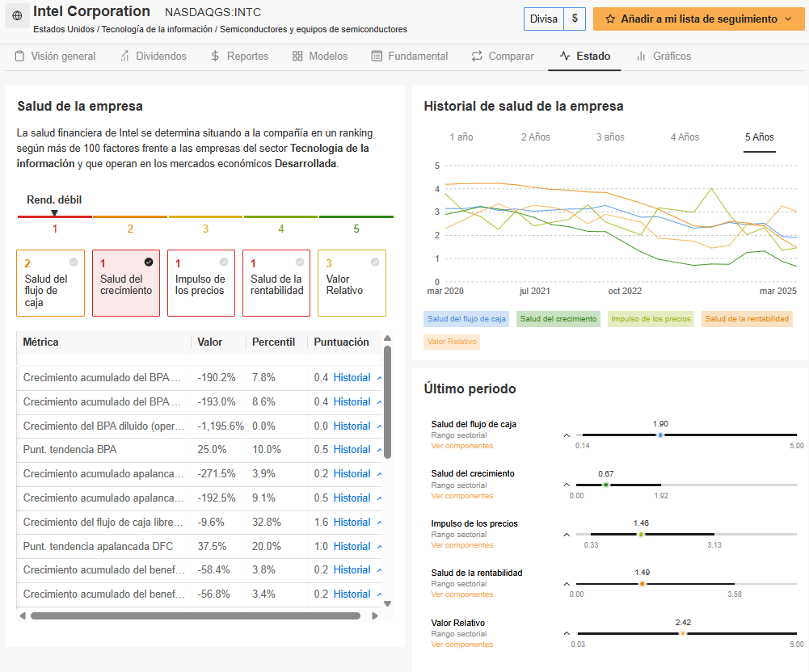The width and height of the screenshot is (809, 672).
Task: Toggle Salud de la rentabilidad legend
Action: [x=747, y=319]
